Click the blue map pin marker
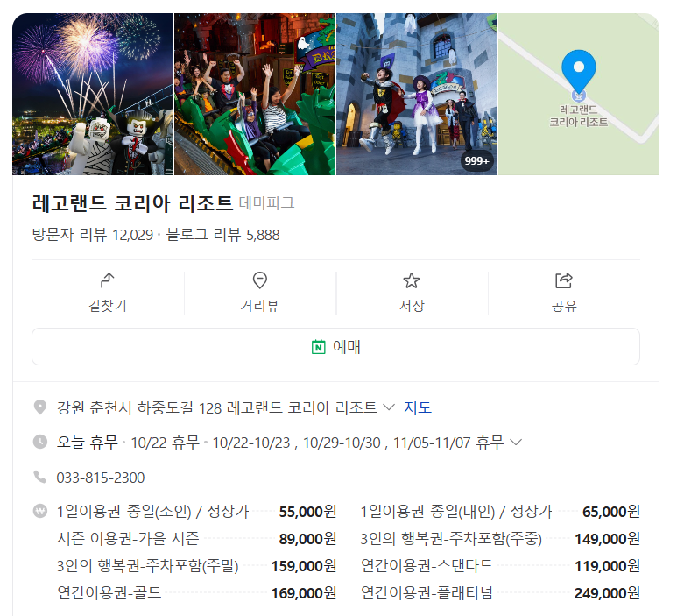Image resolution: width=677 pixels, height=616 pixels. point(579,72)
